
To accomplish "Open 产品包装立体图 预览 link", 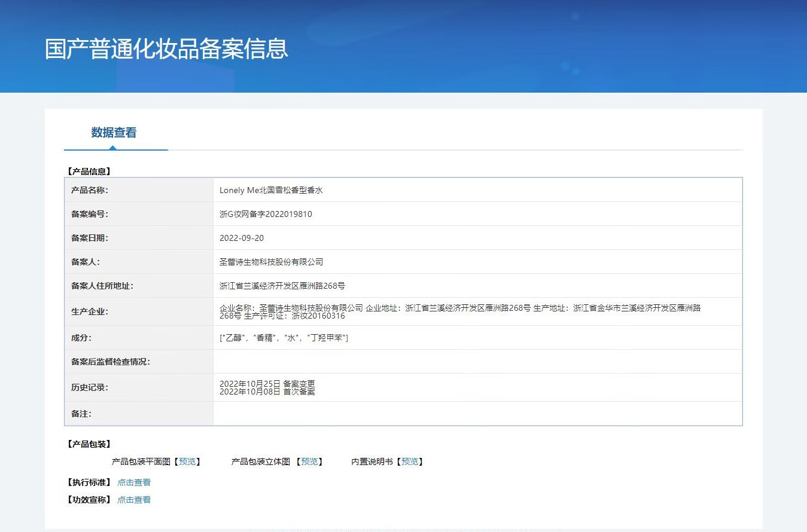I will click(x=309, y=461).
